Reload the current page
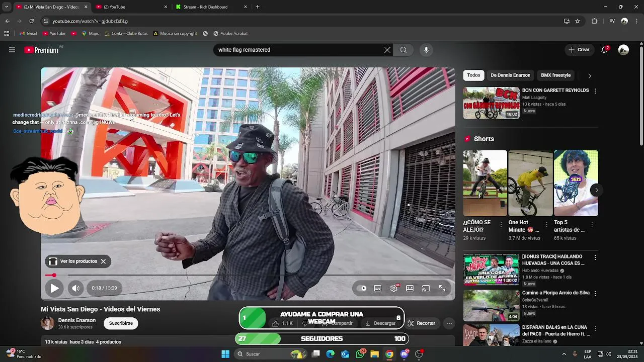 pyautogui.click(x=31, y=21)
